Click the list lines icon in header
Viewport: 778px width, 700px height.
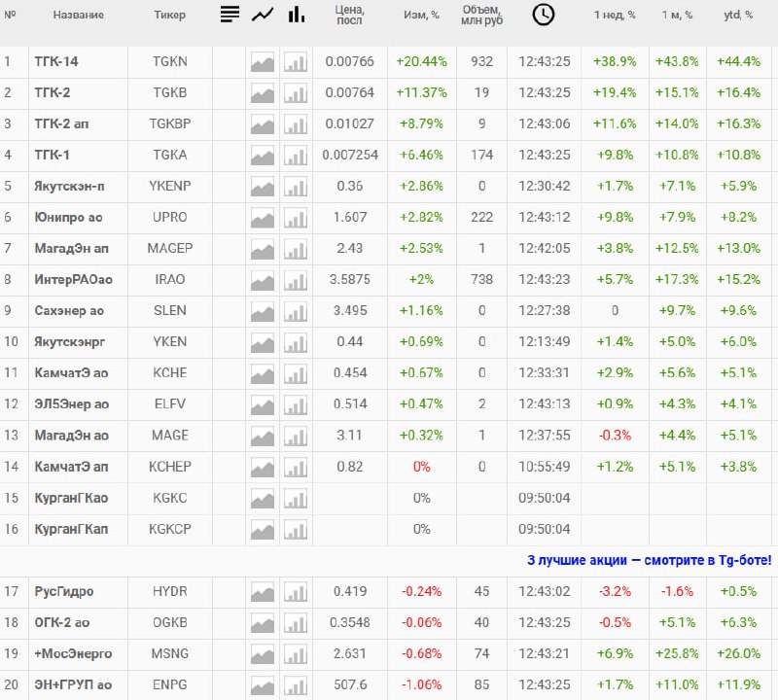[230, 15]
